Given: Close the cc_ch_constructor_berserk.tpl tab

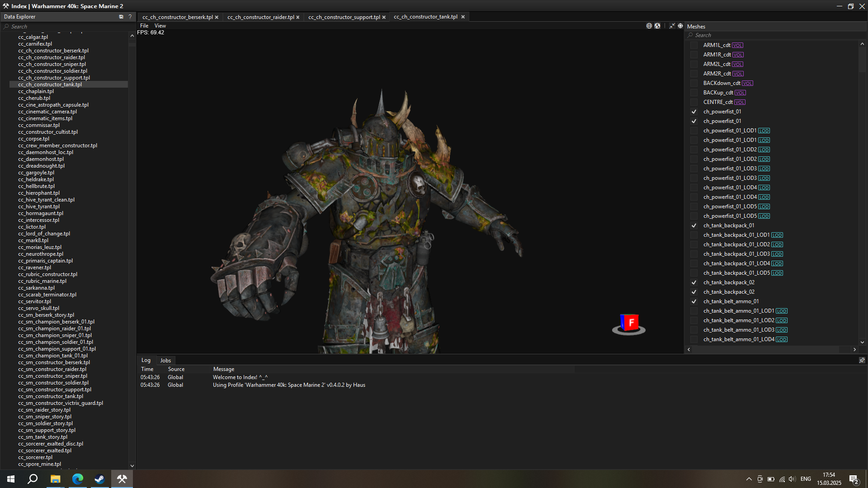Looking at the screenshot, I should point(217,17).
